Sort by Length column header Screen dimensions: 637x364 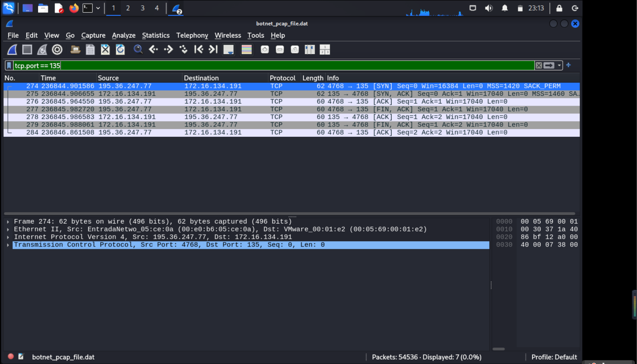pyautogui.click(x=313, y=78)
